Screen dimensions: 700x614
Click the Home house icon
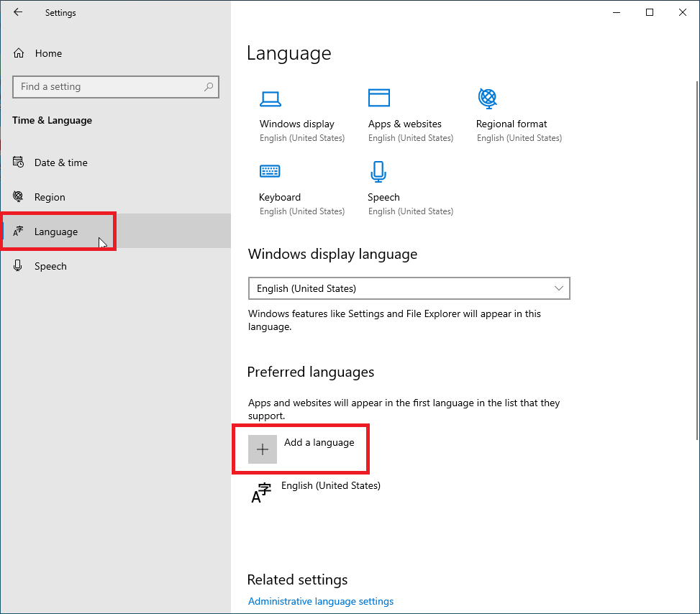18,53
